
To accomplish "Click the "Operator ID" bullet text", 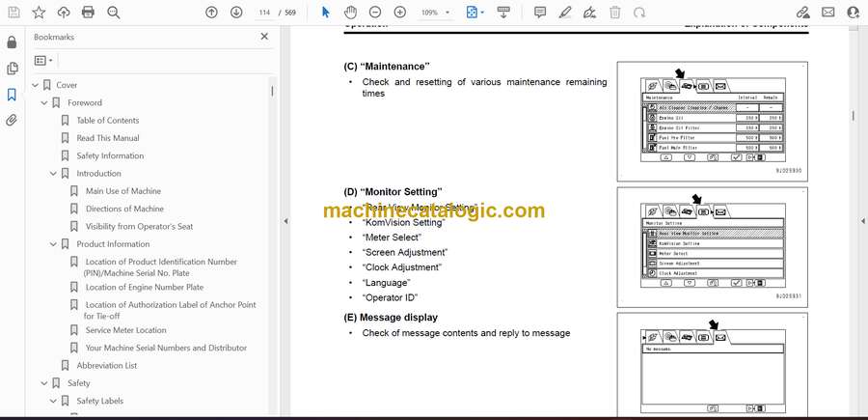I will [390, 297].
